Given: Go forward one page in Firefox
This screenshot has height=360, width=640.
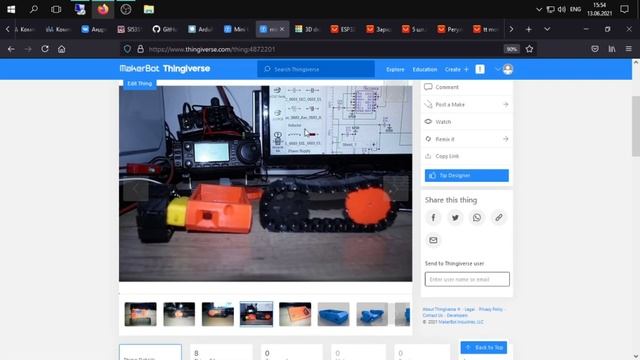Looking at the screenshot, I should (28, 49).
